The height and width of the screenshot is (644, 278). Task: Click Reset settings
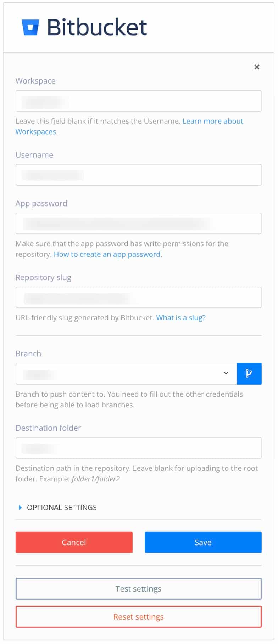click(138, 617)
